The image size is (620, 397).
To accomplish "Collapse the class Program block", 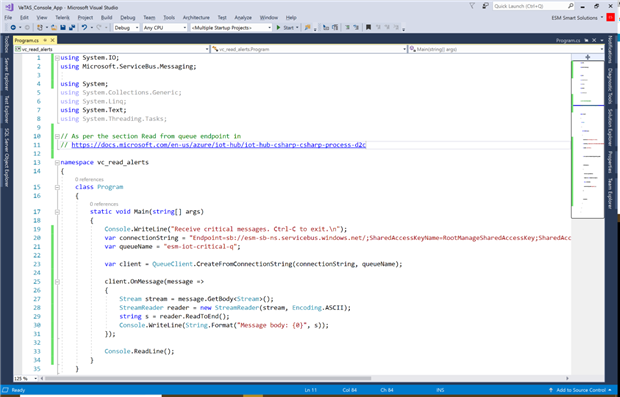I will pyautogui.click(x=57, y=187).
